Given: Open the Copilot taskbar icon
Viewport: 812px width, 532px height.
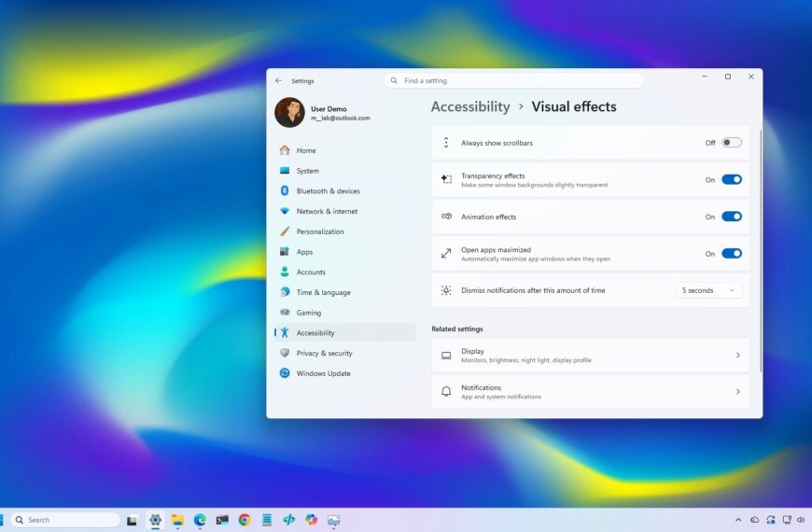Looking at the screenshot, I should [311, 520].
